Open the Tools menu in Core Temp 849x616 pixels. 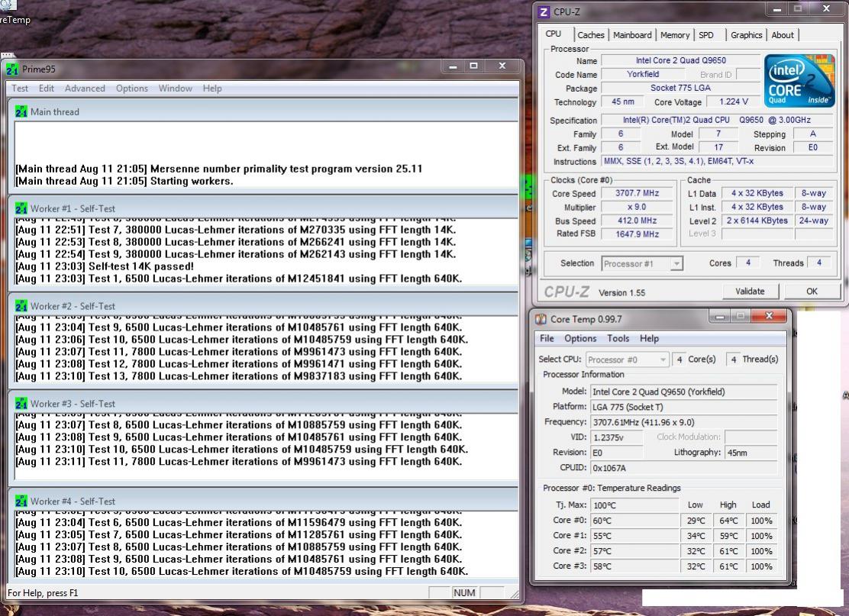pyautogui.click(x=618, y=338)
